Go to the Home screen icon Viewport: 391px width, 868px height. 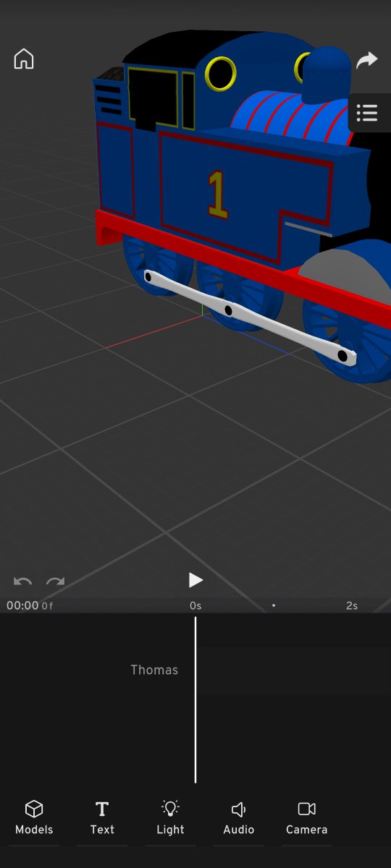24,59
